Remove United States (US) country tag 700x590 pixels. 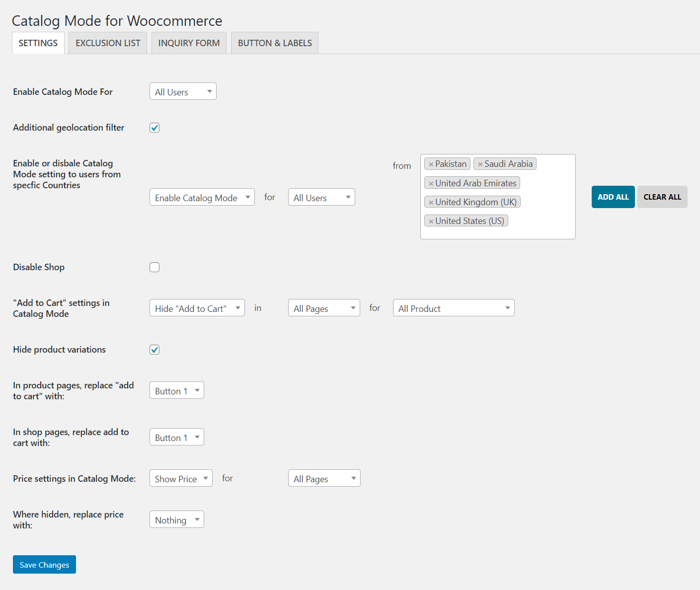tap(431, 221)
